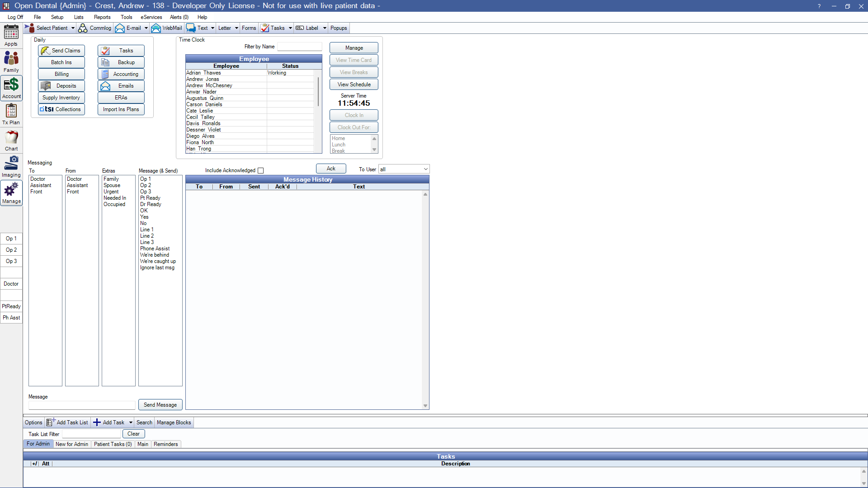Open the E-mail dropdown arrow

point(146,28)
